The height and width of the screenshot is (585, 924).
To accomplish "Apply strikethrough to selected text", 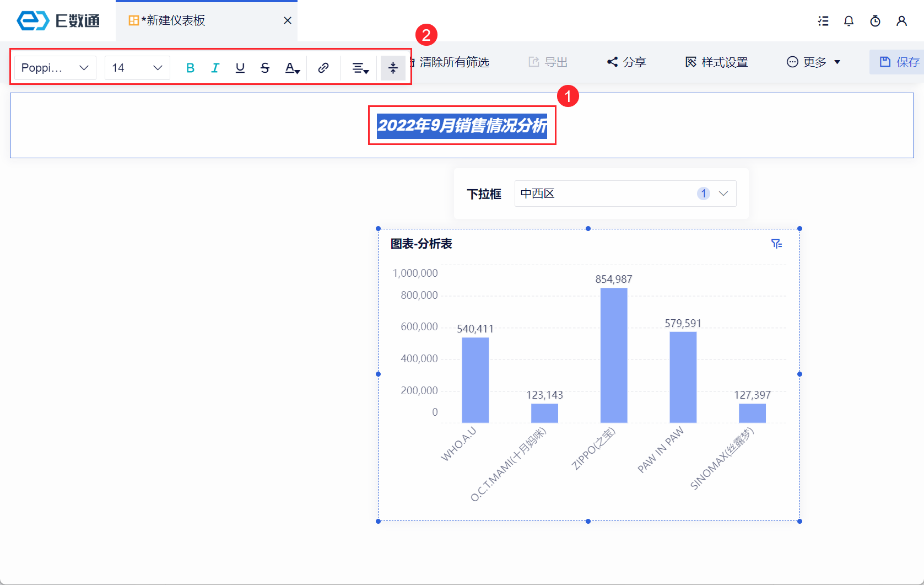I will point(265,68).
